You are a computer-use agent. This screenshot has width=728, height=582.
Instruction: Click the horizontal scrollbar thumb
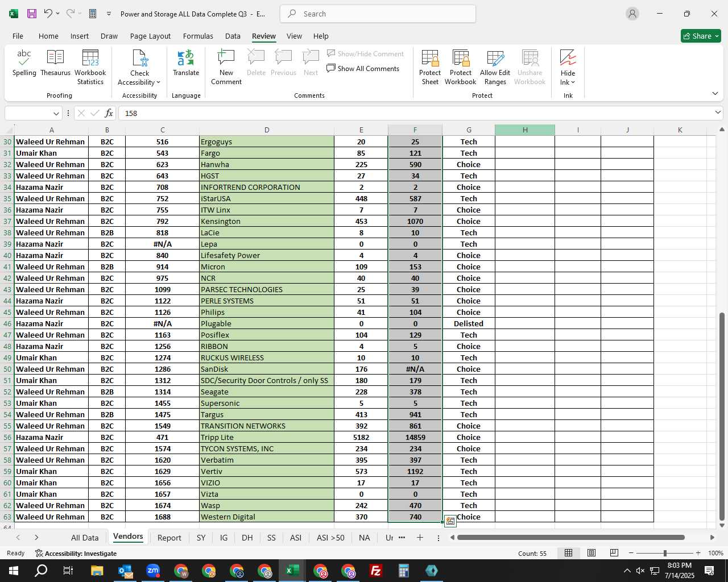point(570,537)
